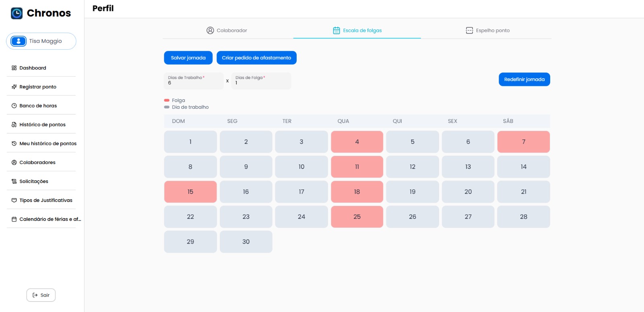Viewport: 644px width, 312px height.
Task: Click the Calendário de férias calendar icon
Action: pos(14,219)
